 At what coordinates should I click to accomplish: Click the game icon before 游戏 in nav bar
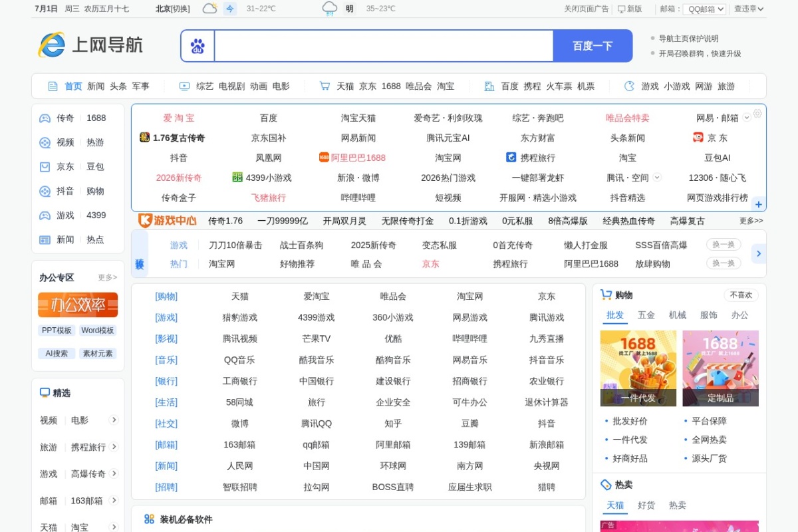(630, 86)
